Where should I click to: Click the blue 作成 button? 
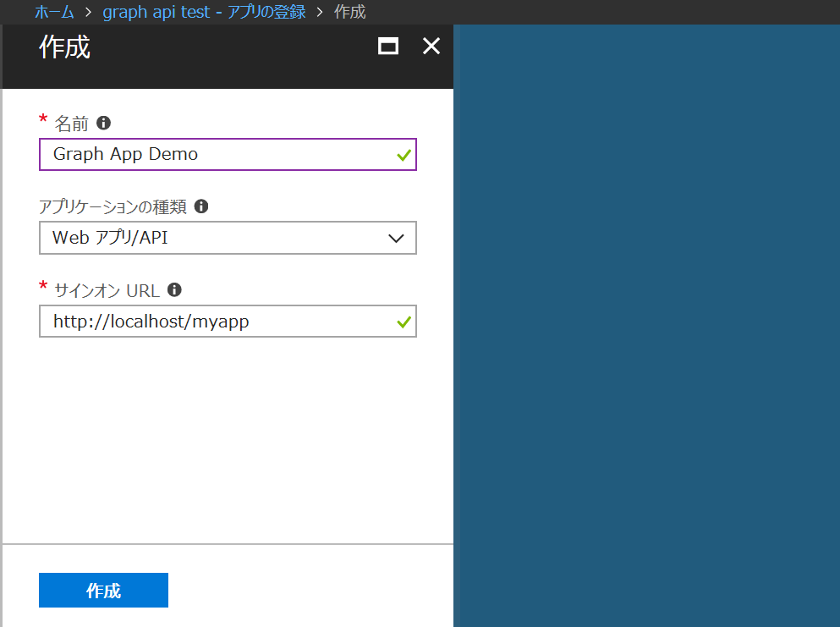pos(103,590)
